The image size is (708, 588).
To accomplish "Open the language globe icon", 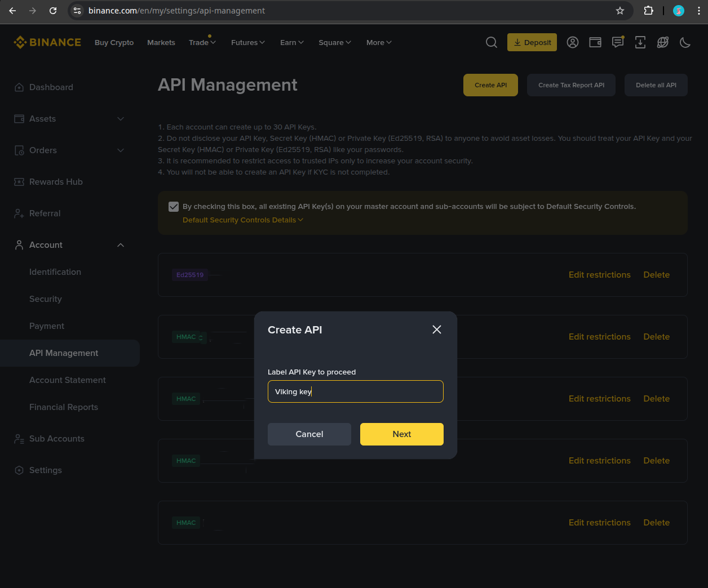I will 663,42.
